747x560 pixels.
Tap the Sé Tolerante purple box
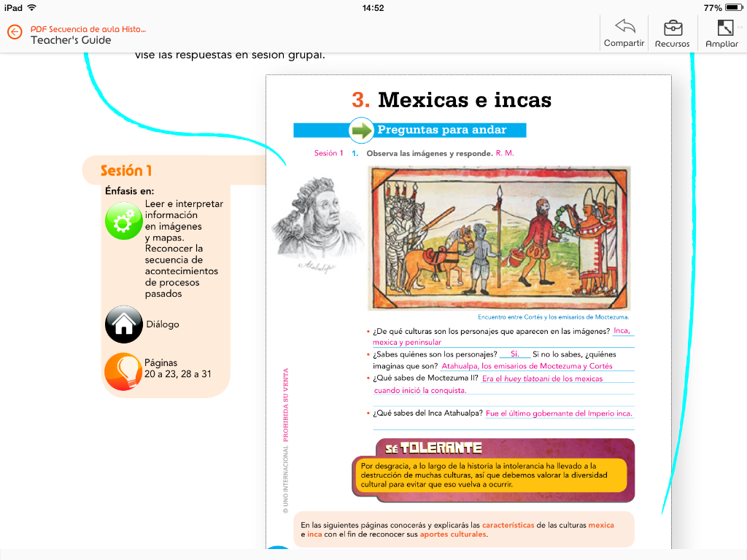click(x=493, y=470)
